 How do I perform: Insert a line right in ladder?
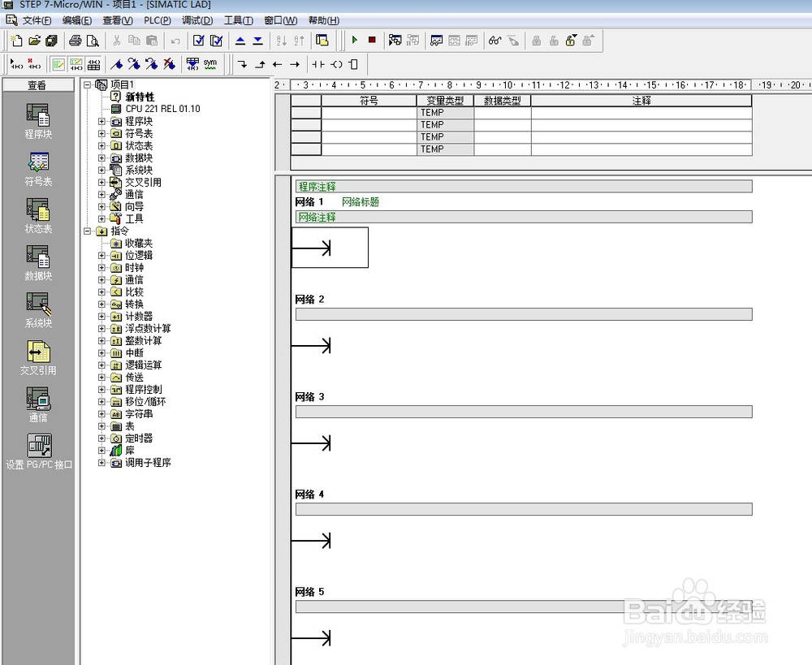tap(295, 64)
